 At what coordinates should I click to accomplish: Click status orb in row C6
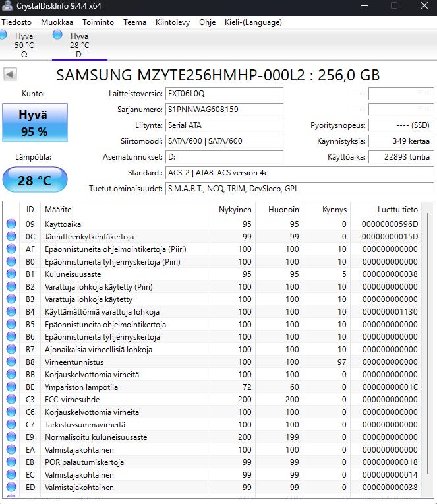click(11, 412)
